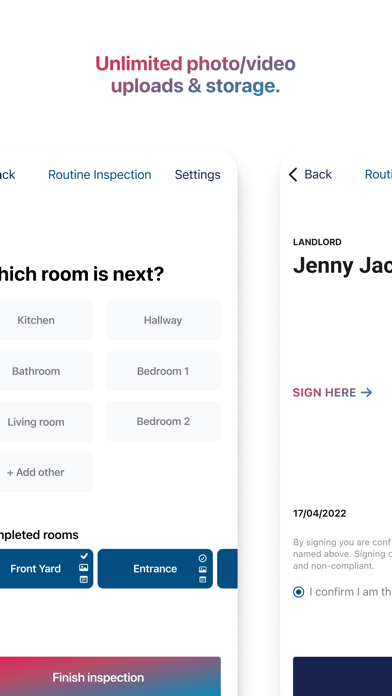
Task: Select the 'I confirm I am' radio button
Action: click(x=299, y=592)
